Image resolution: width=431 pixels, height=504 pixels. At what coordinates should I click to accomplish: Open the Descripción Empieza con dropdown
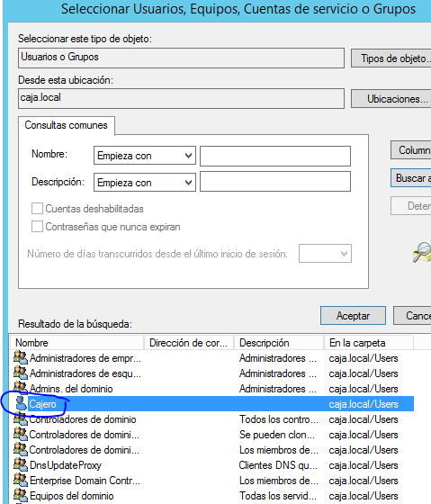145,182
